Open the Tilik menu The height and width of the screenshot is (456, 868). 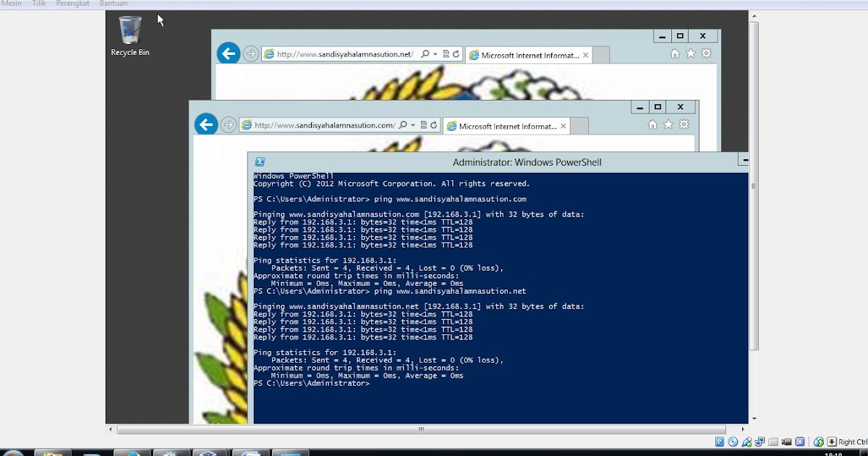39,4
